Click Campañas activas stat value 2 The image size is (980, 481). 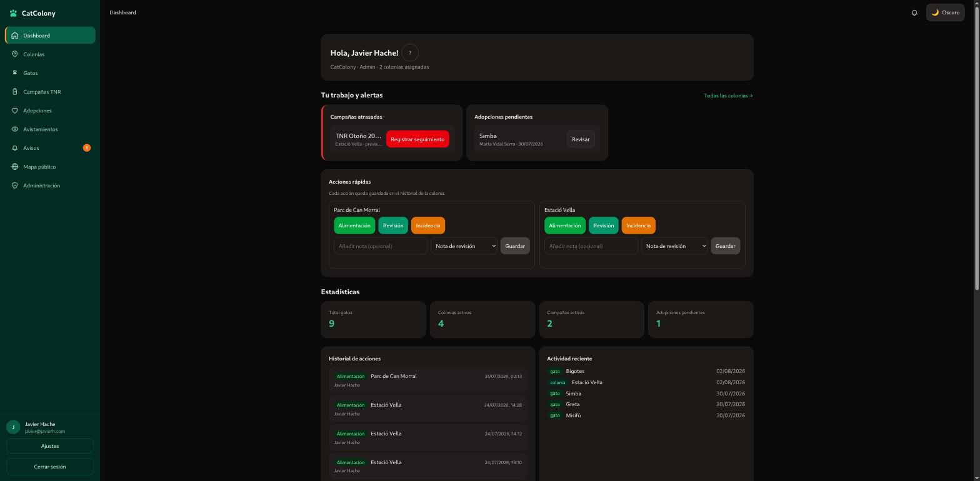coord(549,324)
